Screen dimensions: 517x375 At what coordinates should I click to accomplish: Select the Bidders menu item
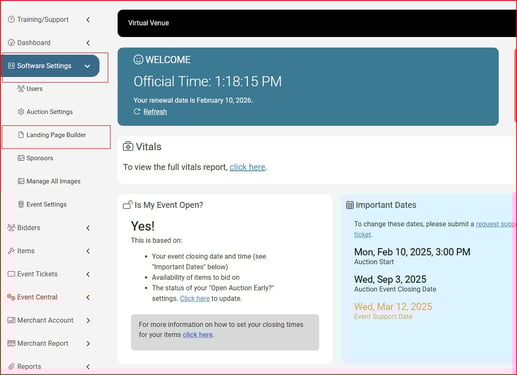click(28, 228)
